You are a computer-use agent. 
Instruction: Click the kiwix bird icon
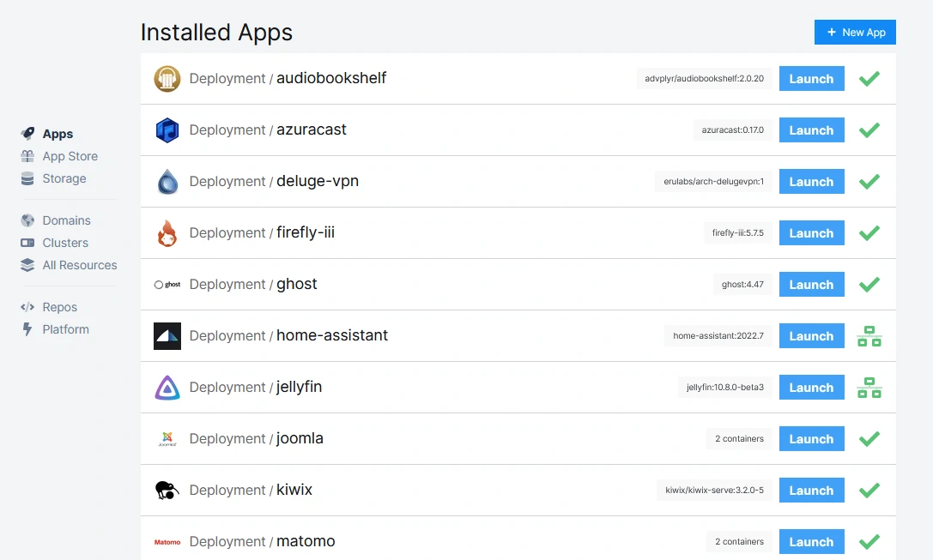167,491
